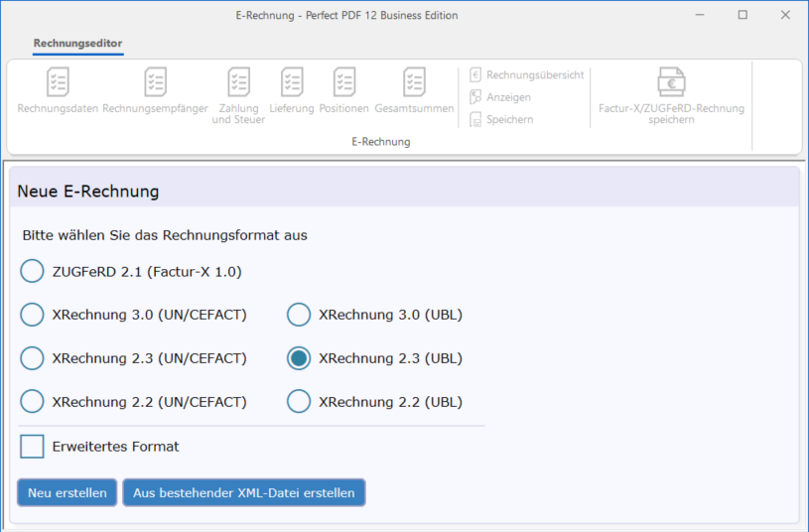Open the Rechnungsempfänger section icon

coord(156,83)
